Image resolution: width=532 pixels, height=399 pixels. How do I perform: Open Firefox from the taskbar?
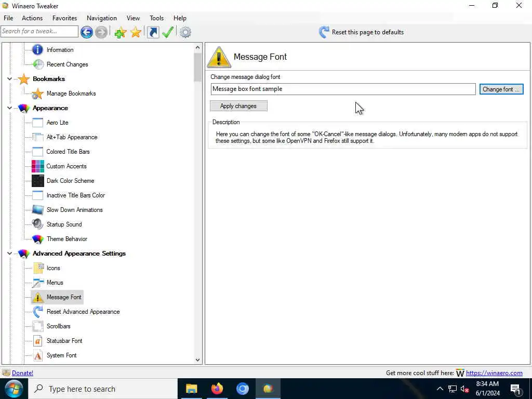point(217,389)
